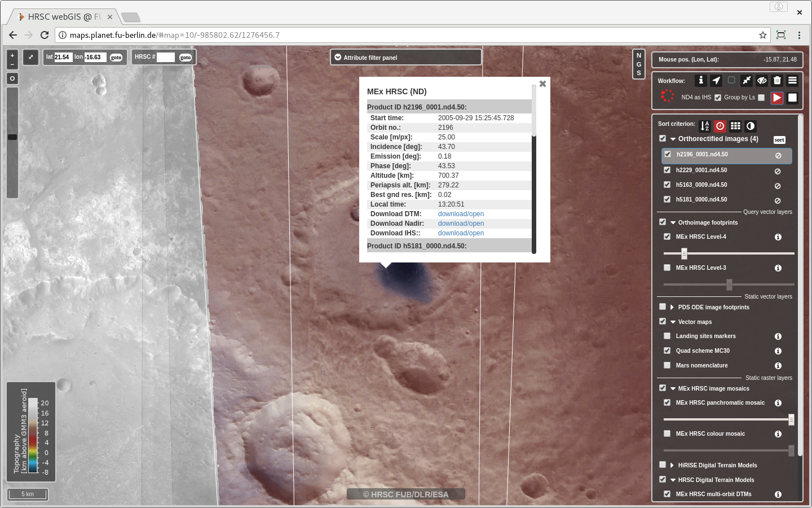Image resolution: width=812 pixels, height=508 pixels.
Task: Select the grid sort criterion icon
Action: (x=735, y=126)
